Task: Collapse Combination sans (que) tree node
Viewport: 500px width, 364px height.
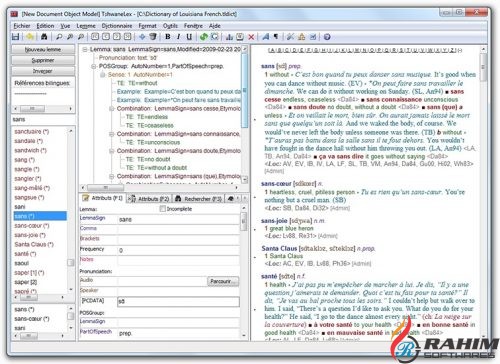Action: (112, 176)
